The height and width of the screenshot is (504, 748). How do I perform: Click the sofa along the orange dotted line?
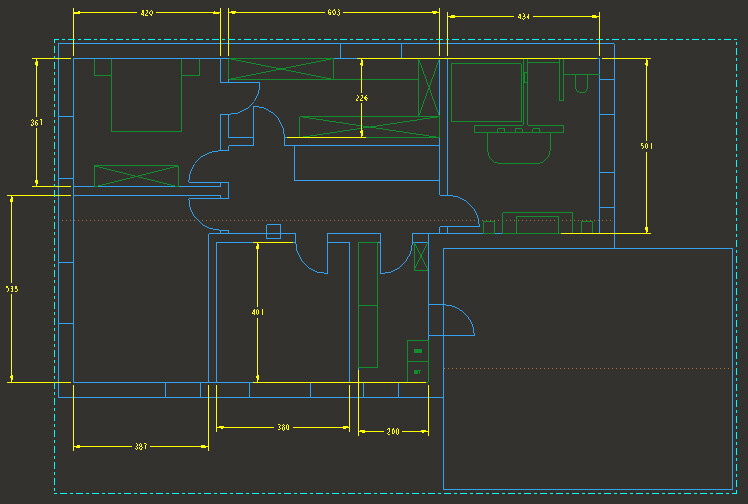[536, 221]
